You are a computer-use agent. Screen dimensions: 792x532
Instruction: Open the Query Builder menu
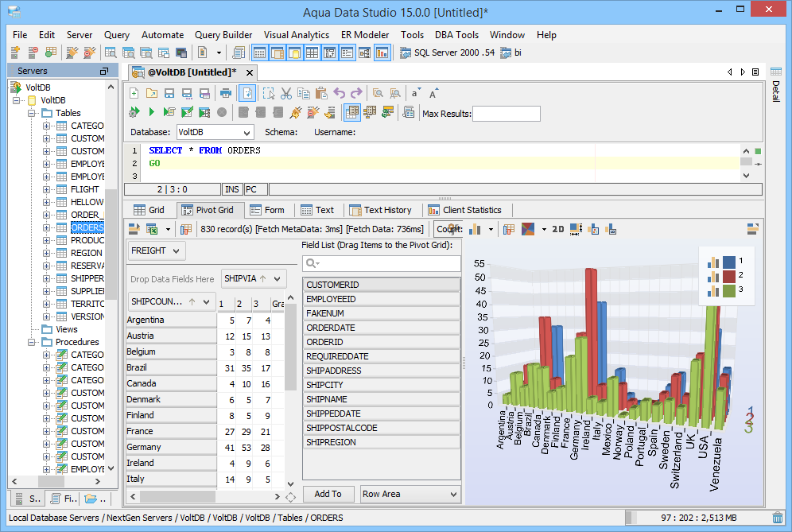pos(223,35)
